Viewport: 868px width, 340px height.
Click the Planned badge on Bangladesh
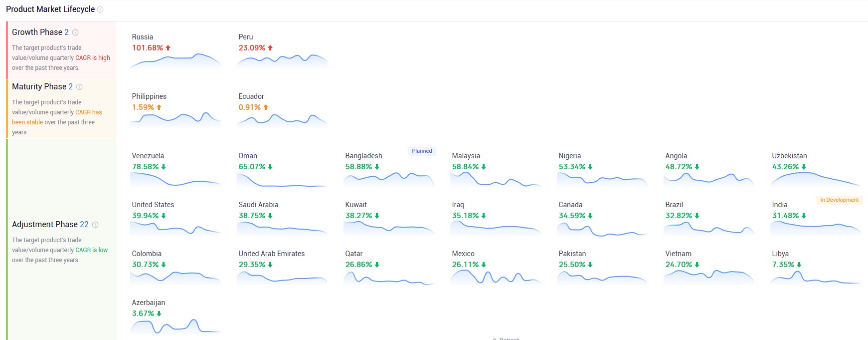(422, 151)
